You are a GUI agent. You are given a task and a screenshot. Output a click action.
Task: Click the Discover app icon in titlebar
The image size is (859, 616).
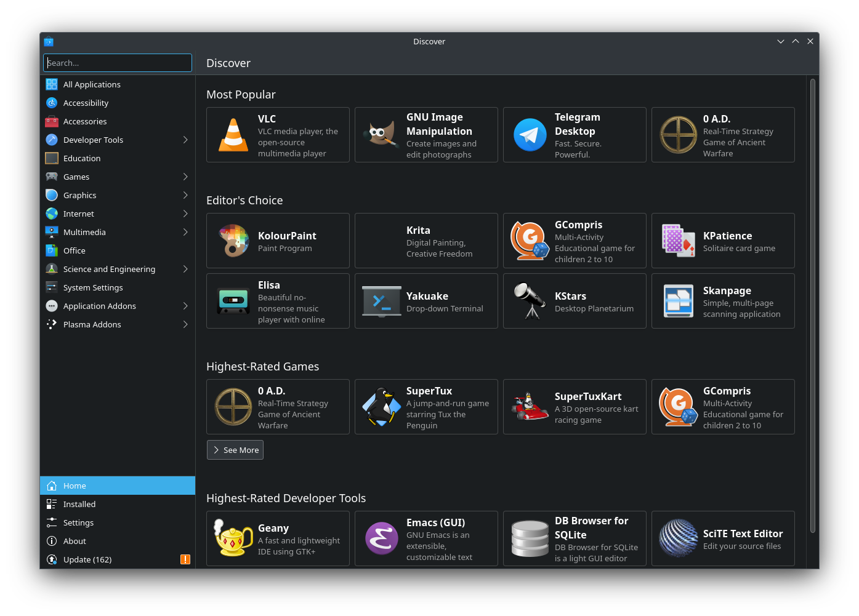(49, 41)
